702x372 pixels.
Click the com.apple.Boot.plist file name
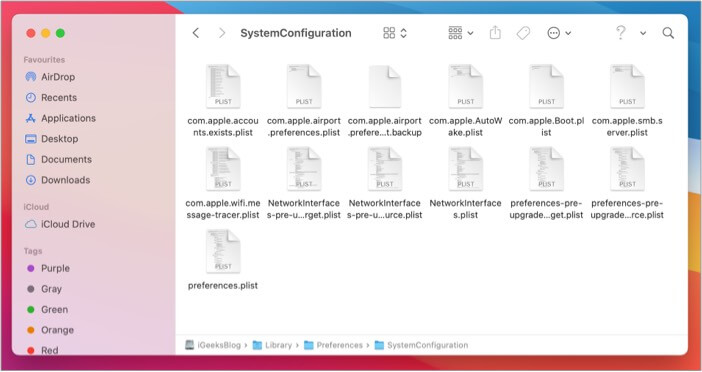coord(546,127)
